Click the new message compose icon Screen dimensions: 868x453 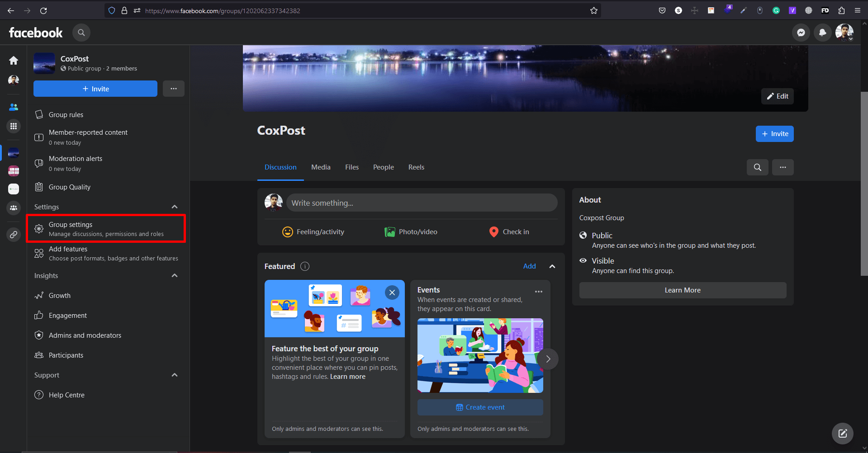point(842,434)
